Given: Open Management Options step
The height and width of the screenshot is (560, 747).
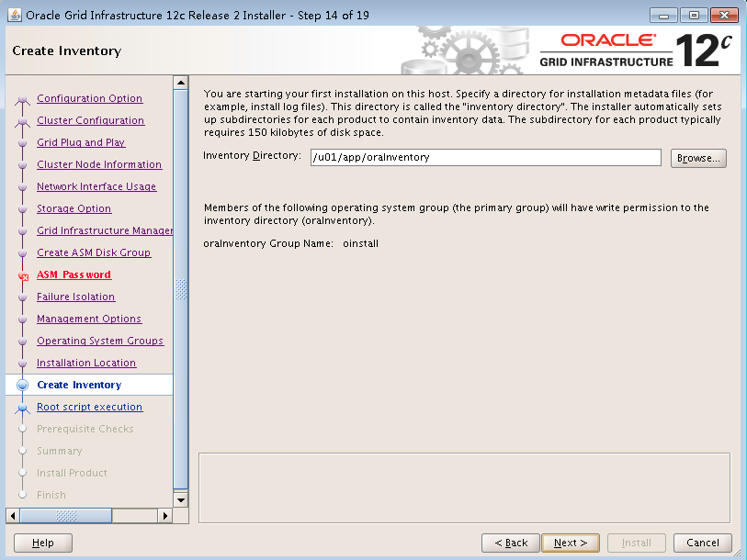Looking at the screenshot, I should click(x=89, y=319).
